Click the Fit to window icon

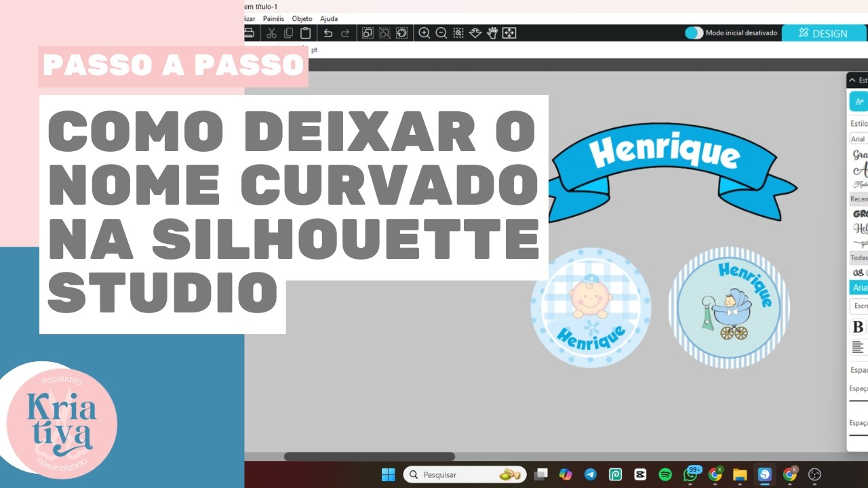tap(509, 33)
